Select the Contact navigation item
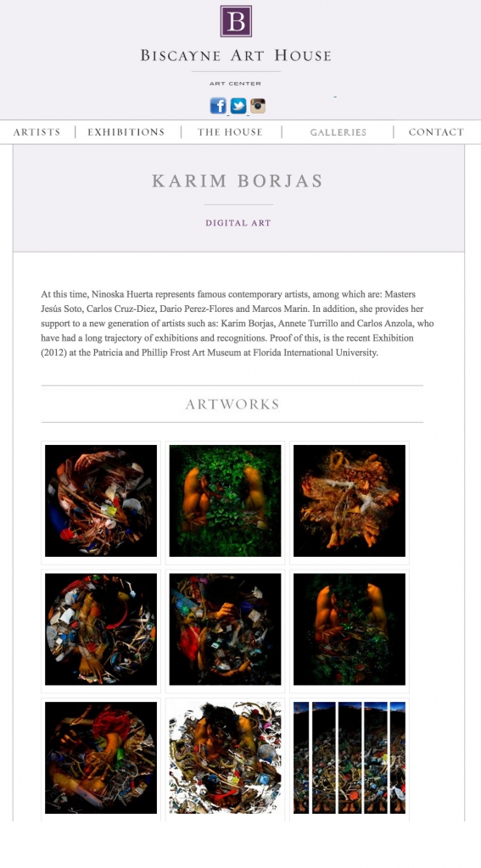Viewport: 481px width, 868px height. click(436, 132)
